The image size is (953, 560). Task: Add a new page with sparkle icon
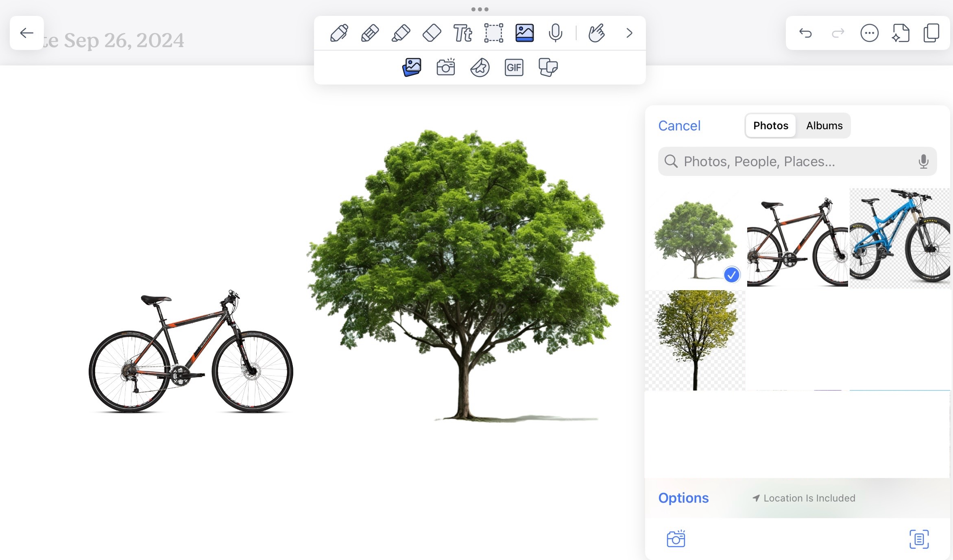901,33
